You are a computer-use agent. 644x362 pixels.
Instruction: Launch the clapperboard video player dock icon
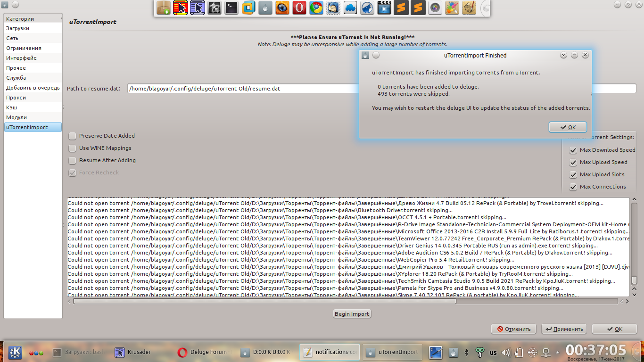click(384, 8)
